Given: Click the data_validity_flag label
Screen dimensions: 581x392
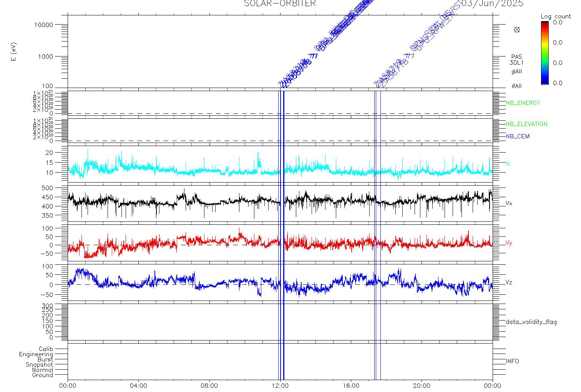Looking at the screenshot, I should pyautogui.click(x=531, y=322).
